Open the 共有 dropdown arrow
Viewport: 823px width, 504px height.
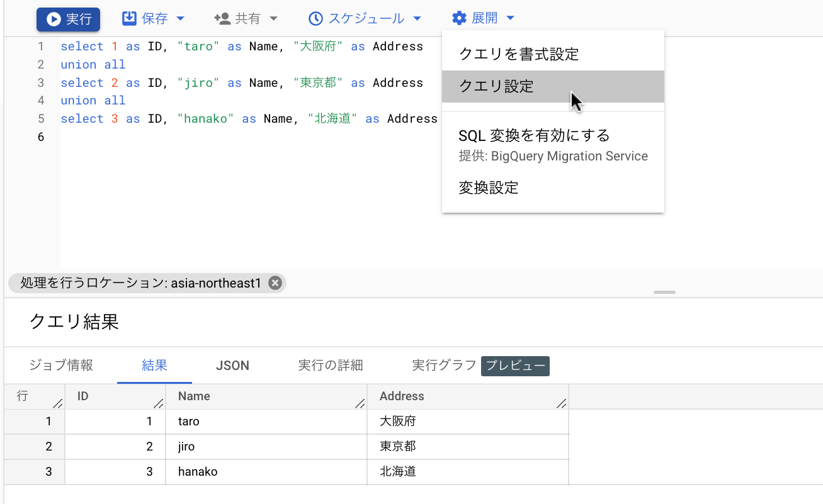(274, 18)
